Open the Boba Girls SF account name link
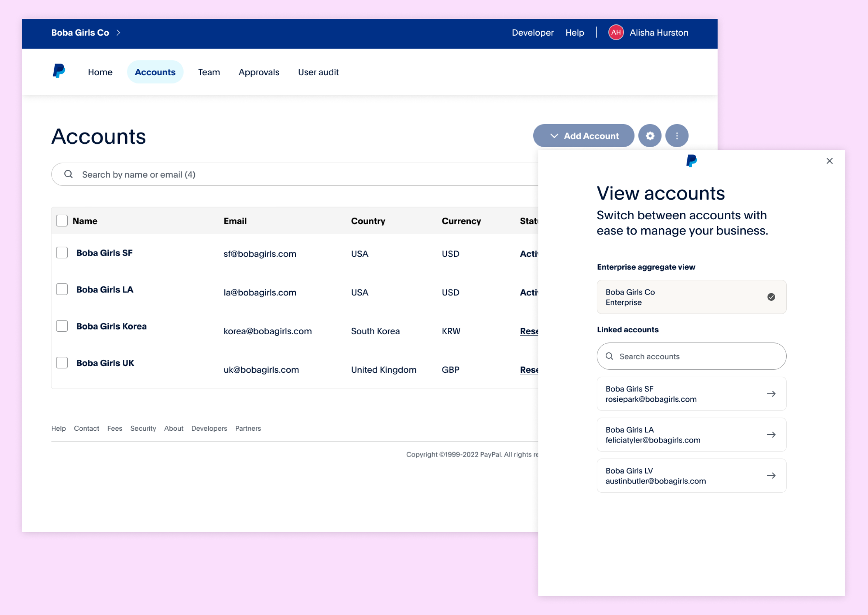 click(104, 253)
